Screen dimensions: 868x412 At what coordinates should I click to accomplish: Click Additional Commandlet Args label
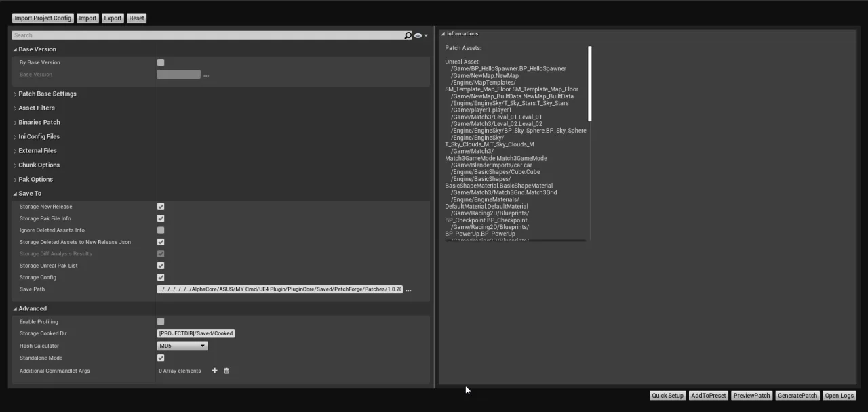(x=54, y=371)
